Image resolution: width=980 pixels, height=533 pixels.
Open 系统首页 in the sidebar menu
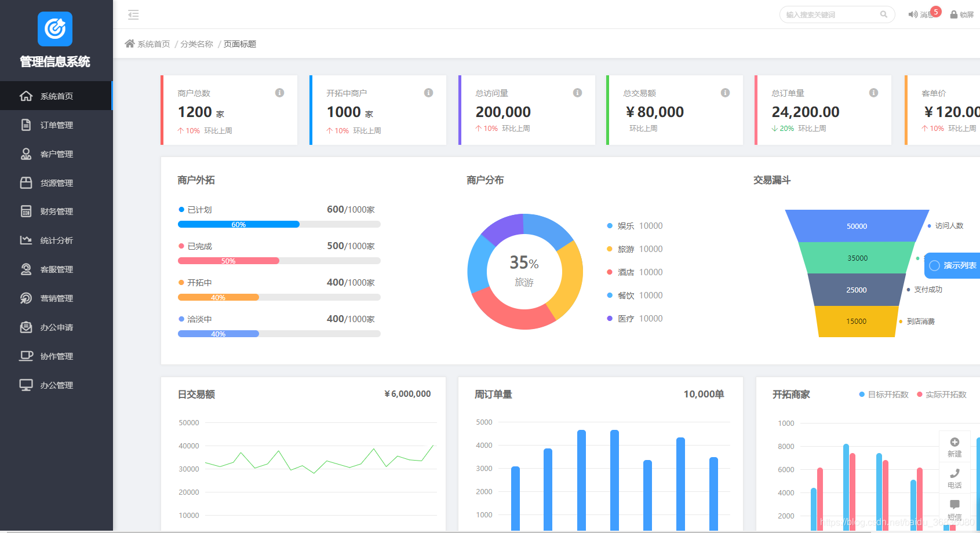(x=56, y=96)
